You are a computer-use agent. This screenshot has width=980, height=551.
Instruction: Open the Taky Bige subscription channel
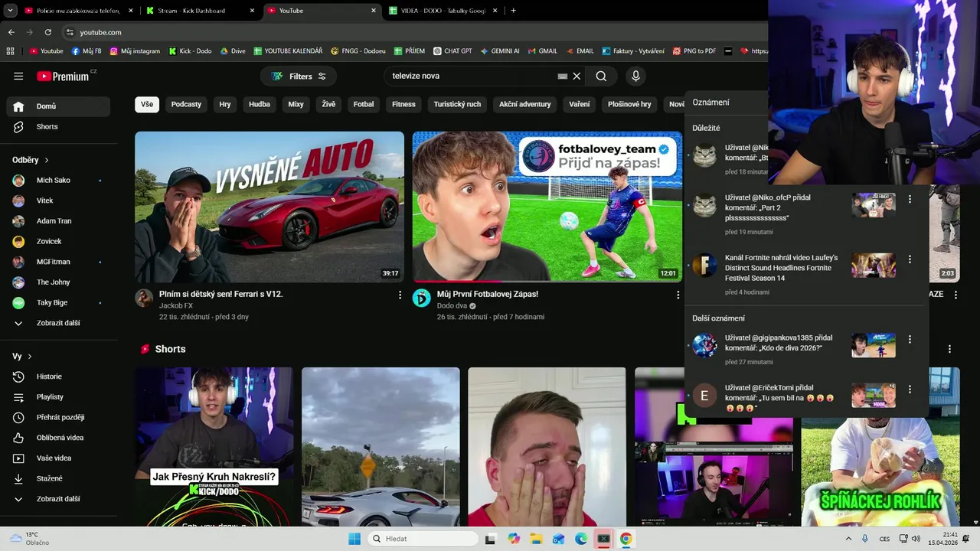(x=58, y=302)
